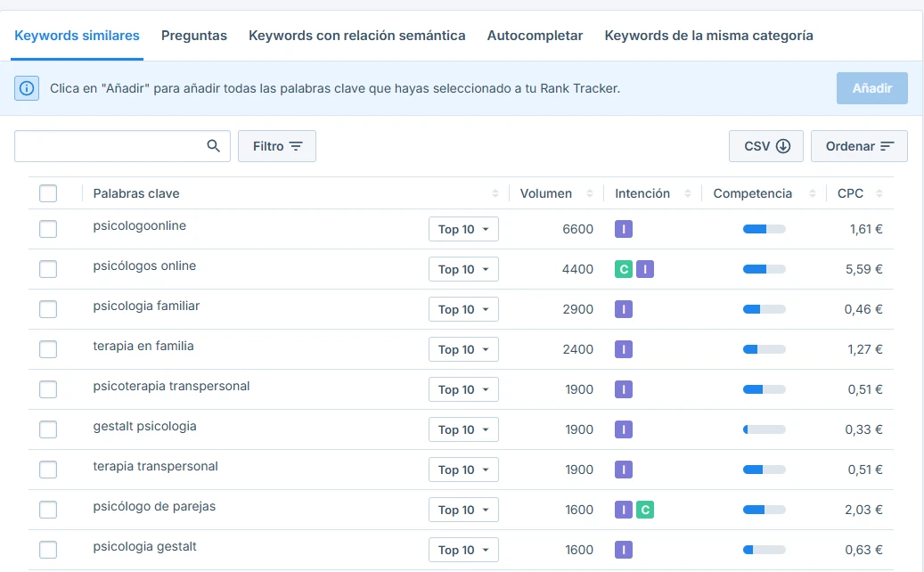
Task: Sort by Intención column arrows
Action: point(687,193)
